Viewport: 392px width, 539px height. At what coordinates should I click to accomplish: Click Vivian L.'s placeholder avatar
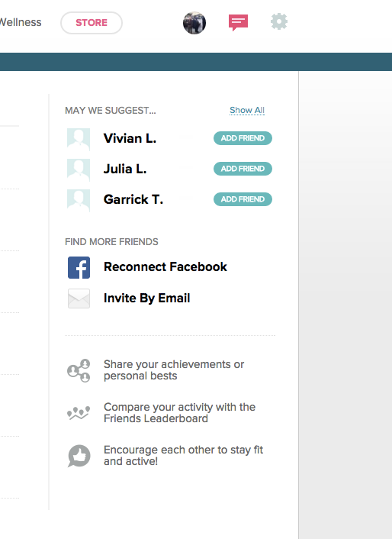tap(79, 140)
